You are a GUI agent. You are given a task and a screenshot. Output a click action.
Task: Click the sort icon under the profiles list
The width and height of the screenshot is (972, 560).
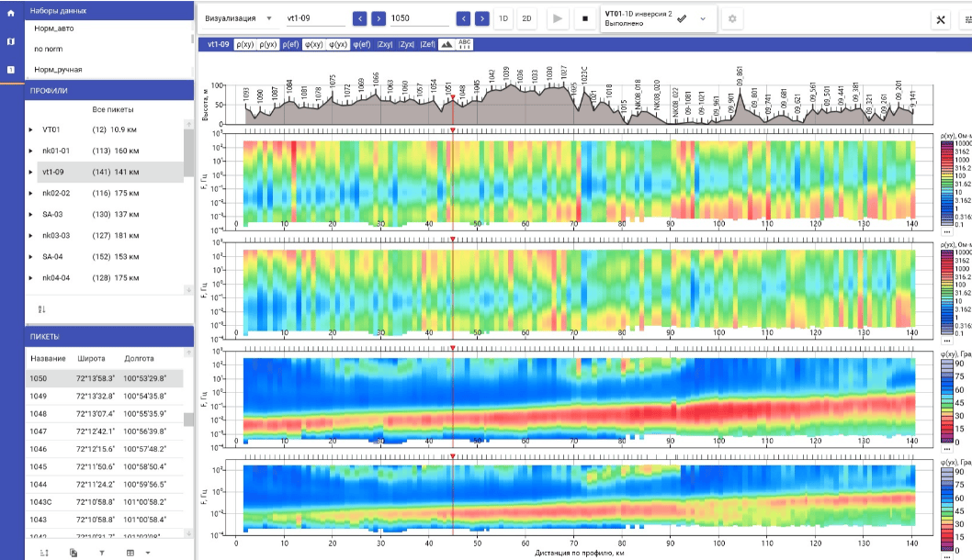tap(42, 309)
